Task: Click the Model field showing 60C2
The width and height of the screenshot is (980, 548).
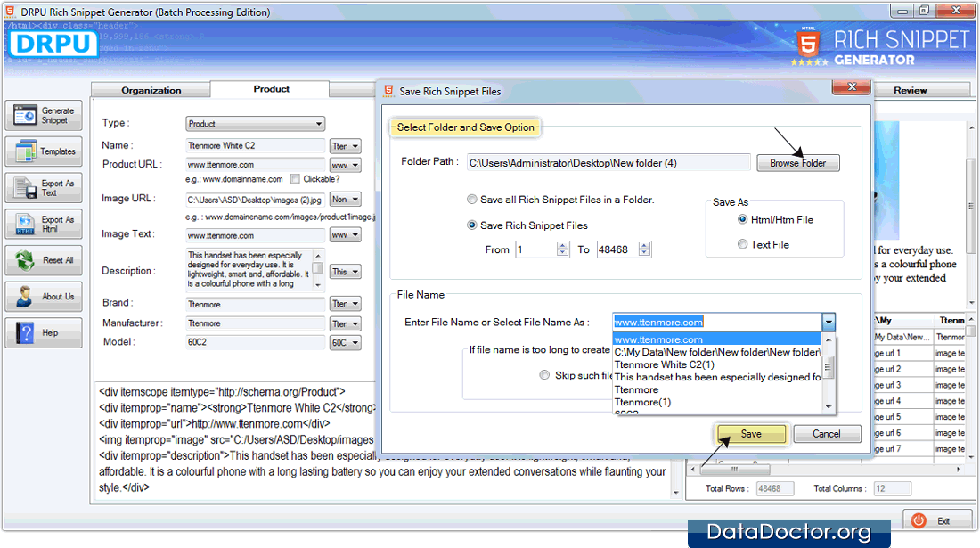Action: pos(255,342)
